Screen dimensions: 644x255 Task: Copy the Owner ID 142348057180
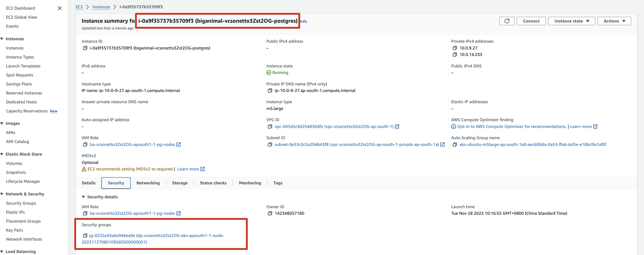pos(270,213)
